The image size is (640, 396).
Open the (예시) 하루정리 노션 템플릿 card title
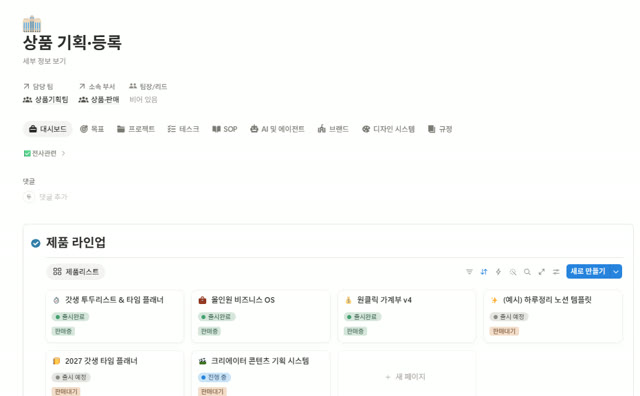coord(547,300)
